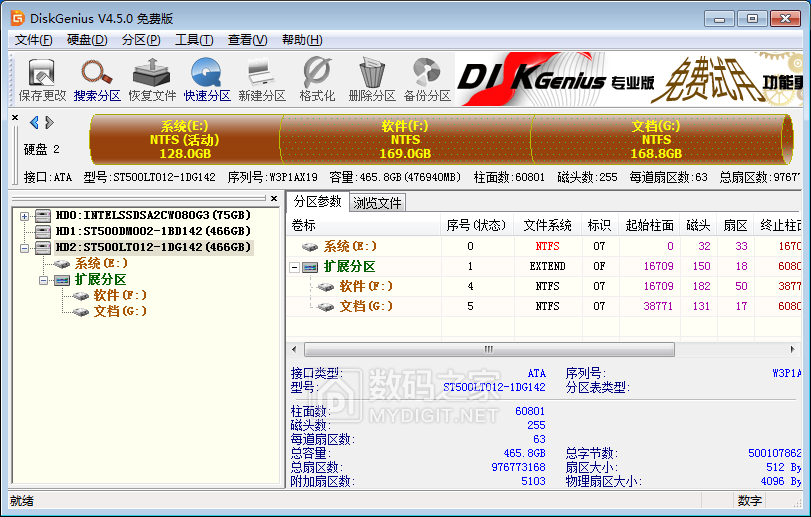Click 扩展分区 icon in left tree
The height and width of the screenshot is (517, 811).
coord(62,280)
